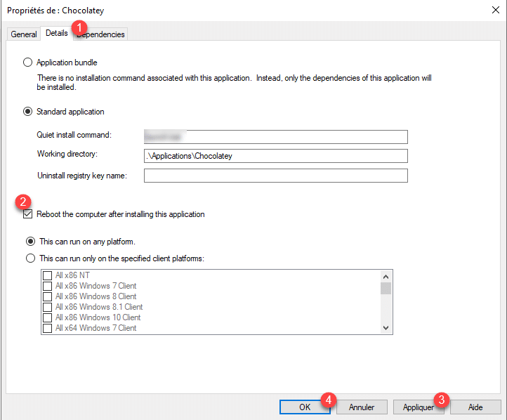
Task: Switch to the General tab
Action: click(x=24, y=34)
